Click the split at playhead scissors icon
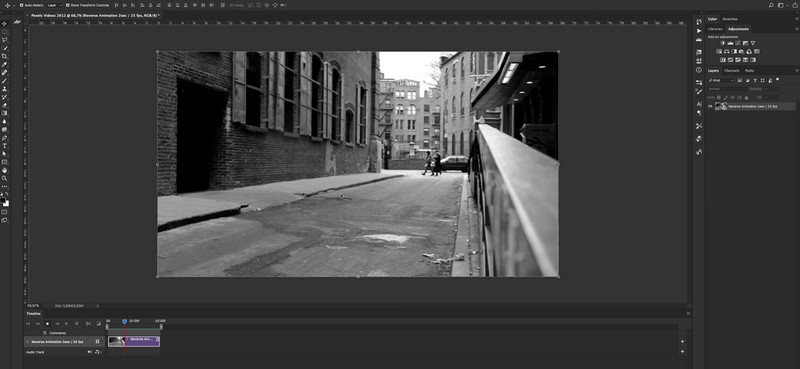The image size is (800, 369). (x=88, y=324)
